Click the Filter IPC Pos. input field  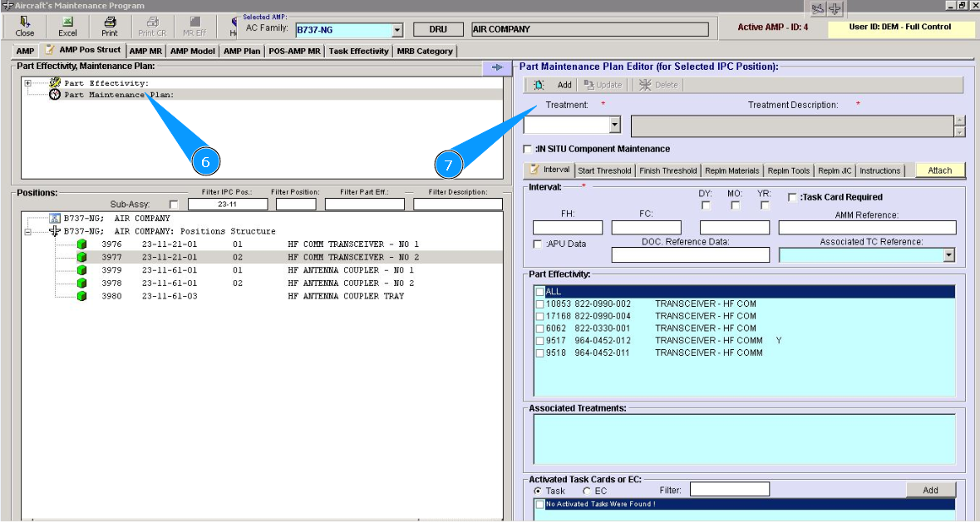coord(229,204)
